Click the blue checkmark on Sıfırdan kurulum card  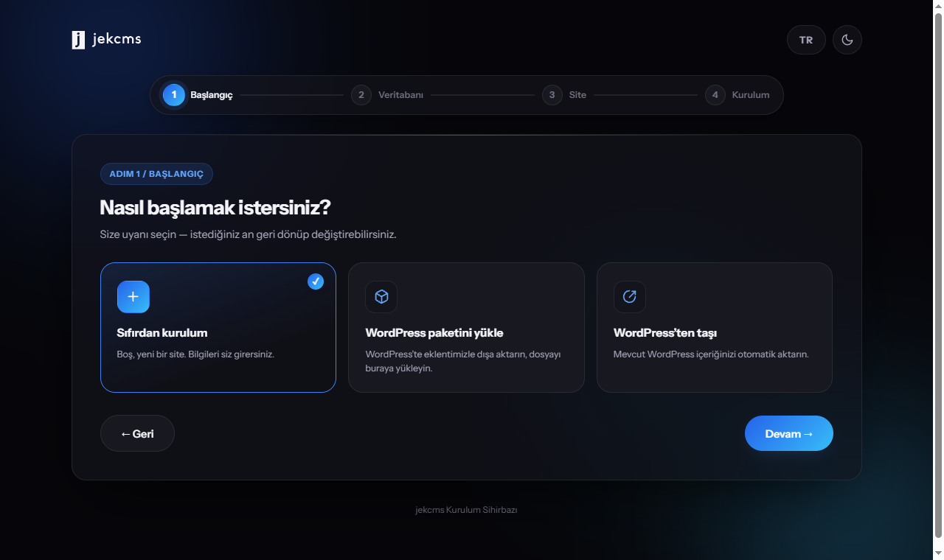(x=316, y=281)
